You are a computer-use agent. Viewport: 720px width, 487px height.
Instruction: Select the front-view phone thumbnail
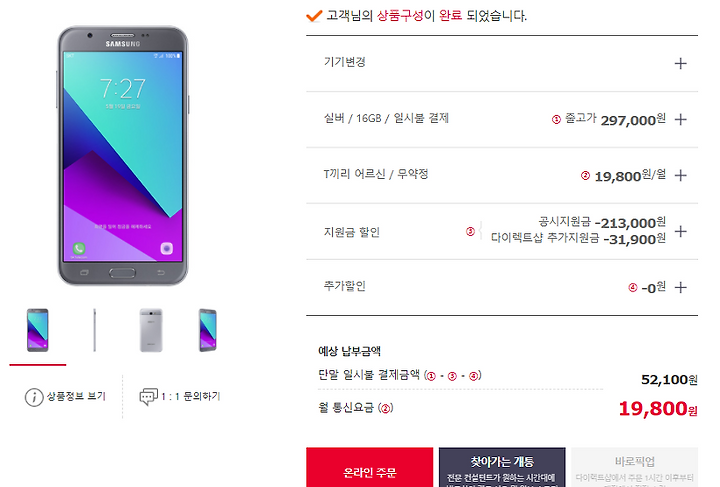38,330
